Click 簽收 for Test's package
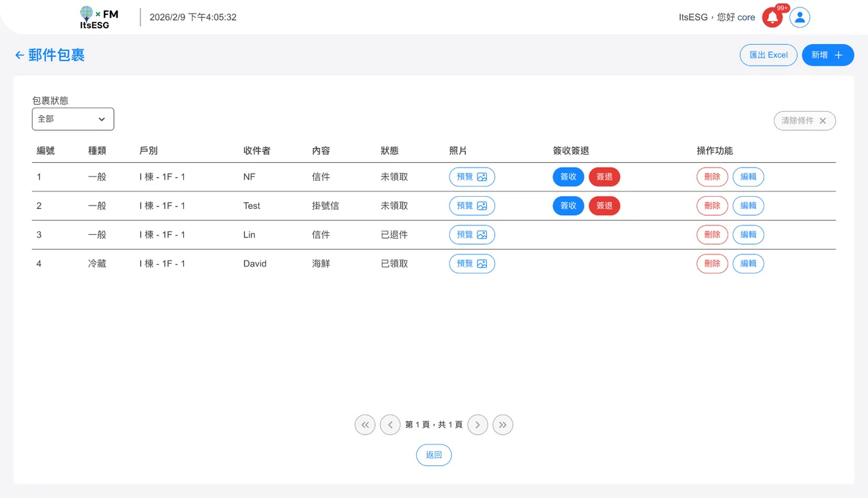The image size is (868, 498). pos(568,206)
